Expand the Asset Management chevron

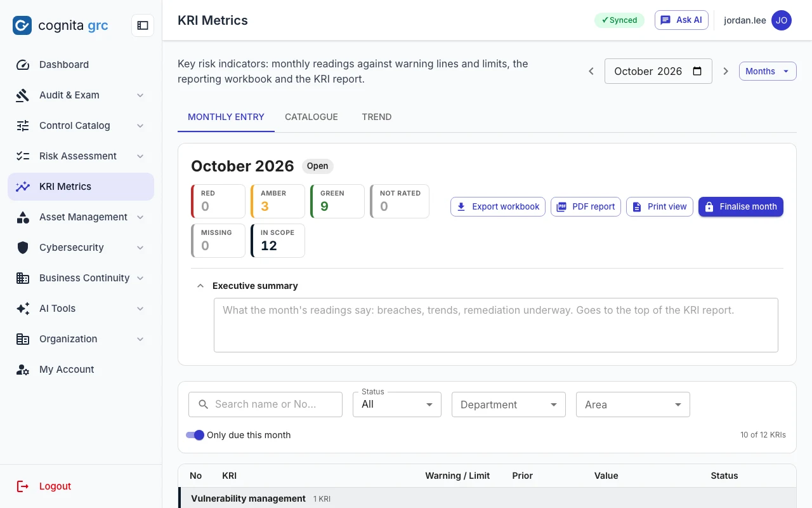coord(140,217)
